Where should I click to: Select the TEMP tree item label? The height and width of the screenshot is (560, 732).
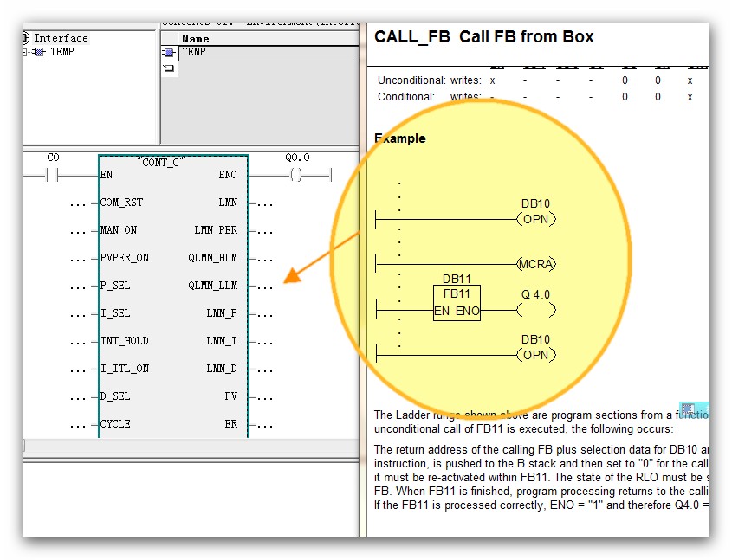tap(62, 52)
